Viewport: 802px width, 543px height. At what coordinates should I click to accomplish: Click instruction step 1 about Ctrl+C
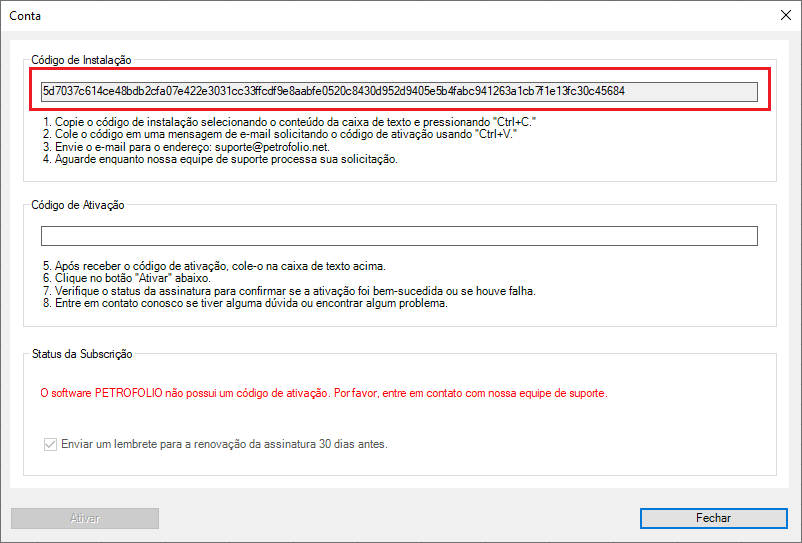click(x=297, y=122)
